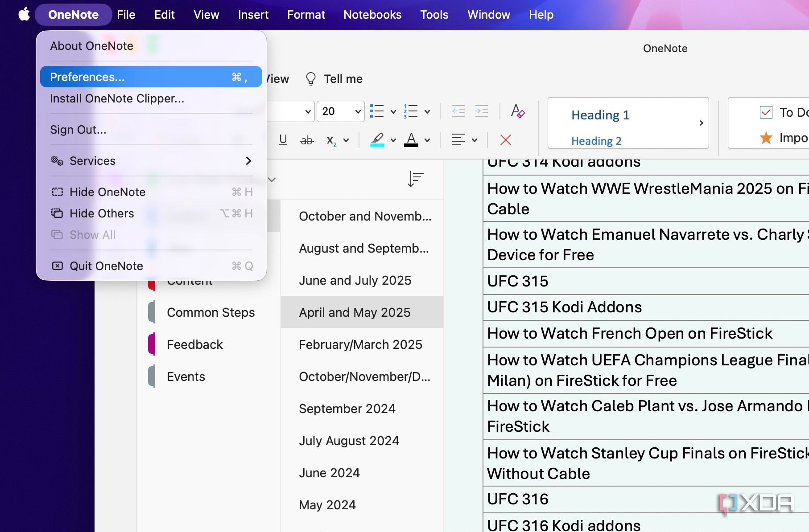Click the bulleted list icon
This screenshot has width=809, height=532.
tap(377, 111)
